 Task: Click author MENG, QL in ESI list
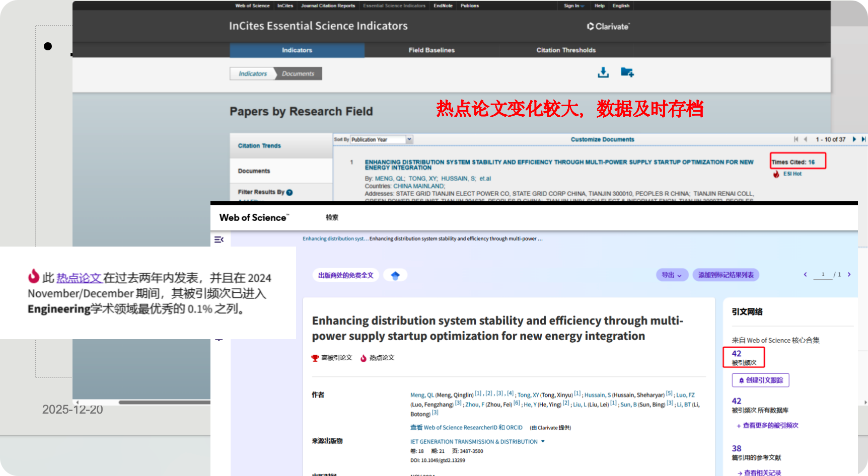click(390, 179)
